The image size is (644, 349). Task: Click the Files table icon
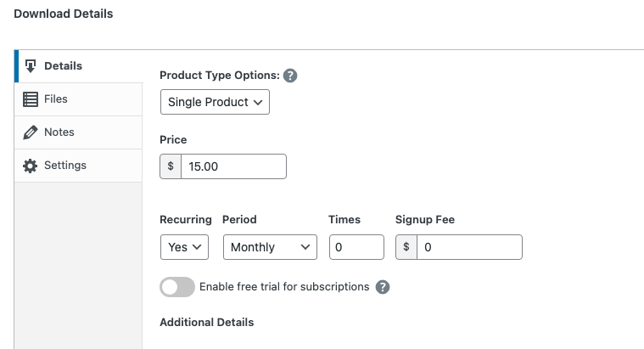pos(31,99)
